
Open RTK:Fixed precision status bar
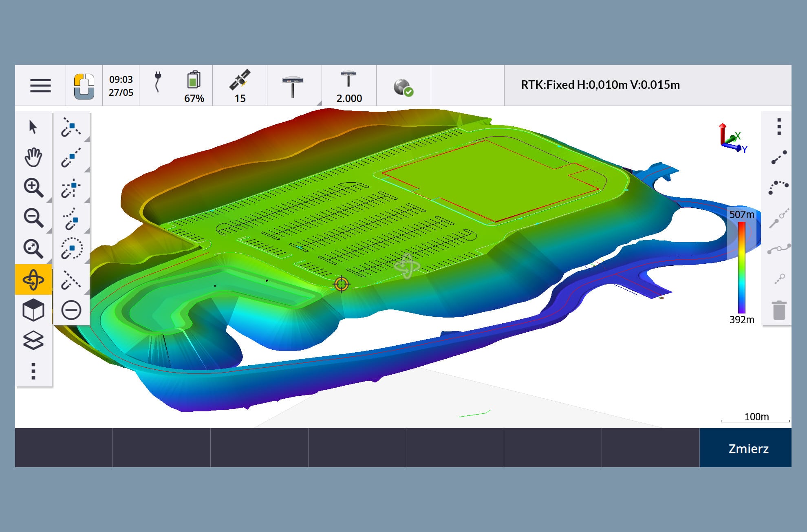click(600, 85)
